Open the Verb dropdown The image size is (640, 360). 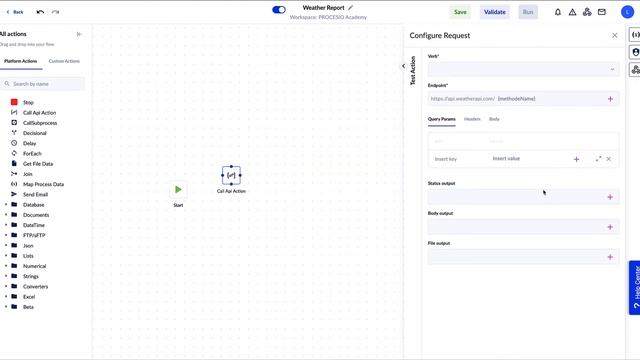[x=523, y=69]
